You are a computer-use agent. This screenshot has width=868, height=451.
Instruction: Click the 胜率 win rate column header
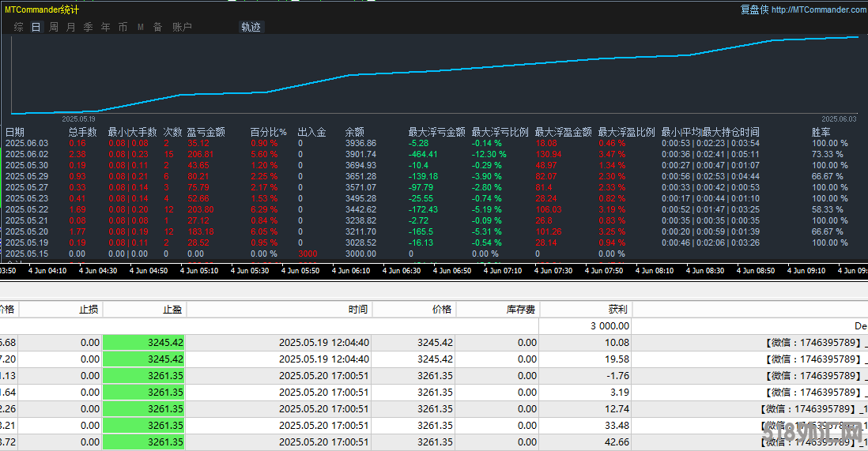click(x=821, y=132)
